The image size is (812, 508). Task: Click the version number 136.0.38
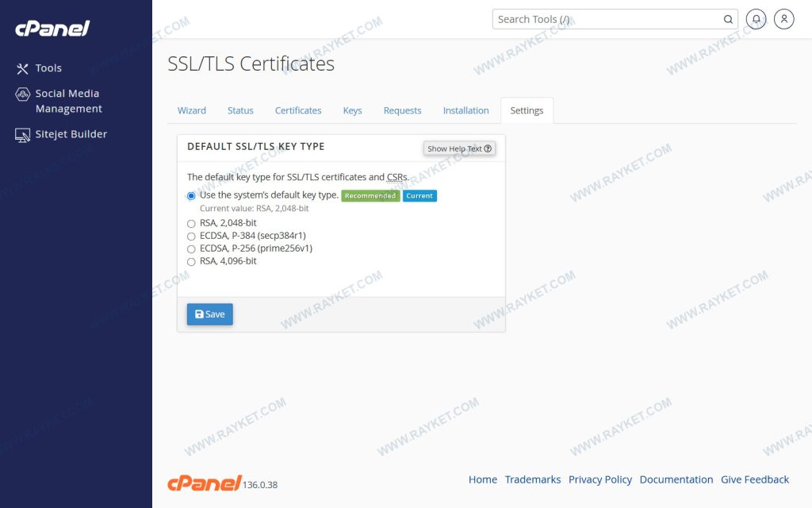click(260, 485)
